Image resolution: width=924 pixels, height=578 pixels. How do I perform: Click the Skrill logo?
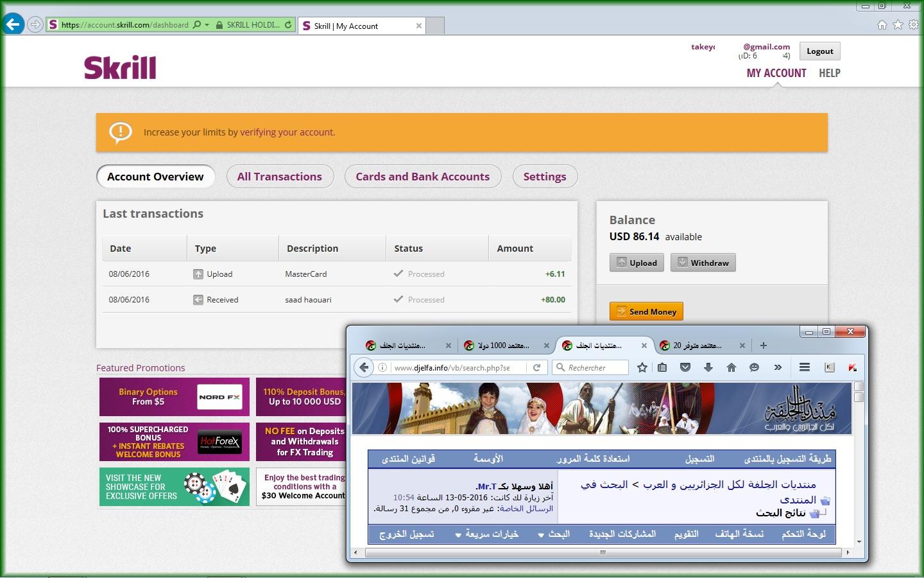tap(120, 67)
